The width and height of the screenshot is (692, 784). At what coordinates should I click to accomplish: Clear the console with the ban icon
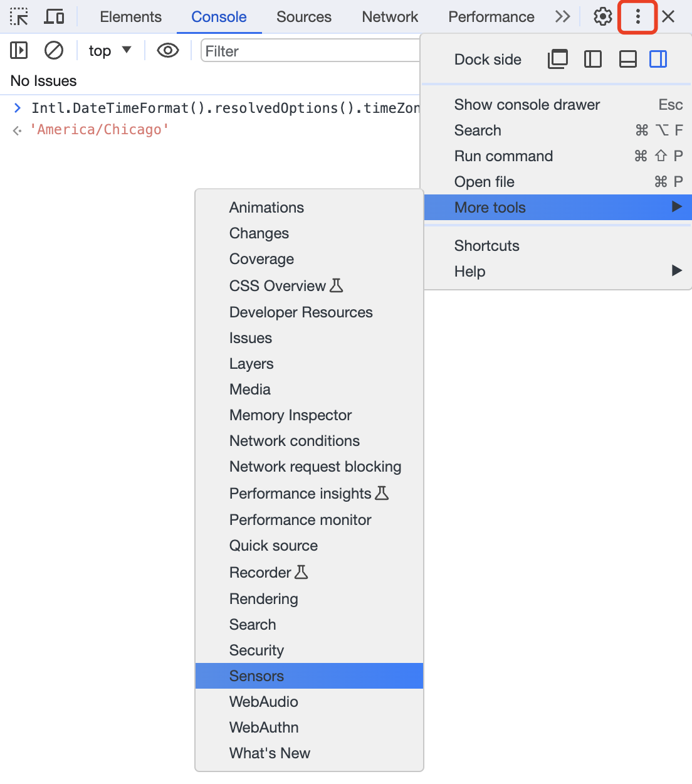pyautogui.click(x=54, y=50)
